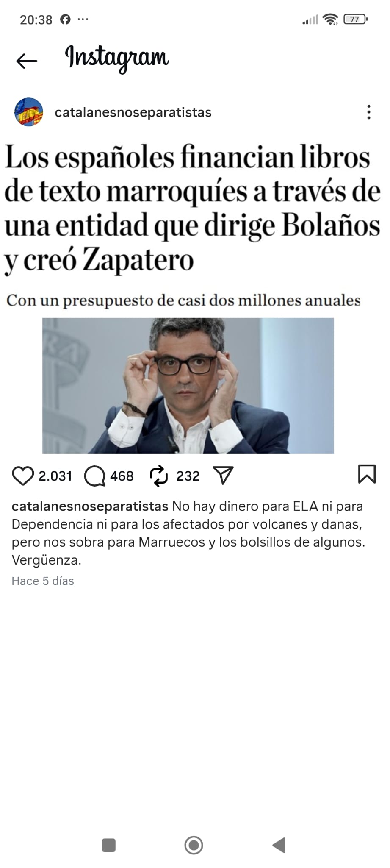Screen dimensions: 390x868
Task: Tap the news headline about Bolaños
Action: pos(192,209)
